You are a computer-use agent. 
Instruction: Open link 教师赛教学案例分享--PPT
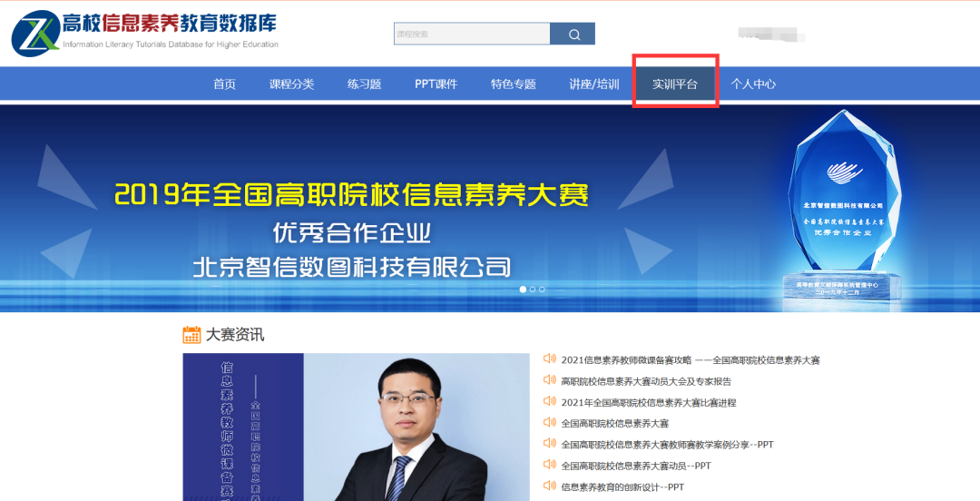668,445
